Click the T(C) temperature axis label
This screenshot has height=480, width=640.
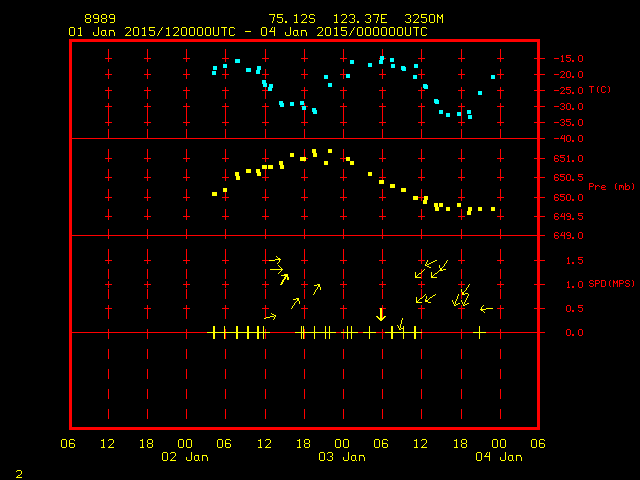tap(599, 90)
